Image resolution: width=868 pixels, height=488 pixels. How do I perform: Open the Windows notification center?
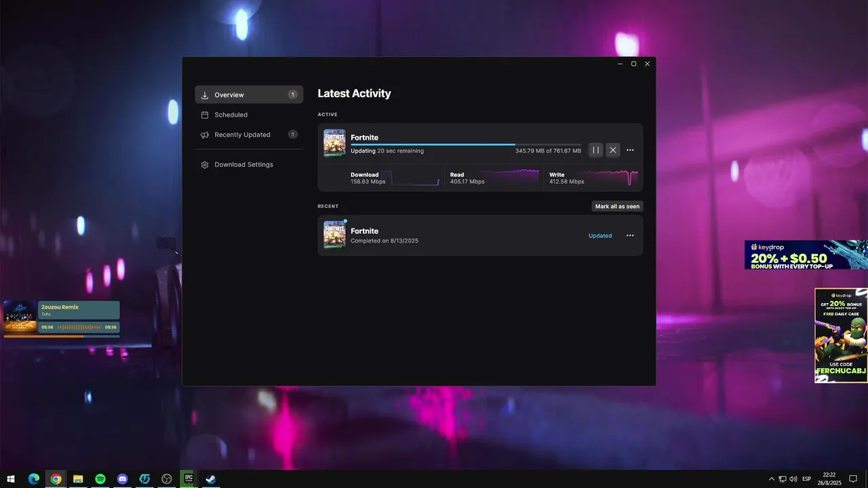pos(853,479)
